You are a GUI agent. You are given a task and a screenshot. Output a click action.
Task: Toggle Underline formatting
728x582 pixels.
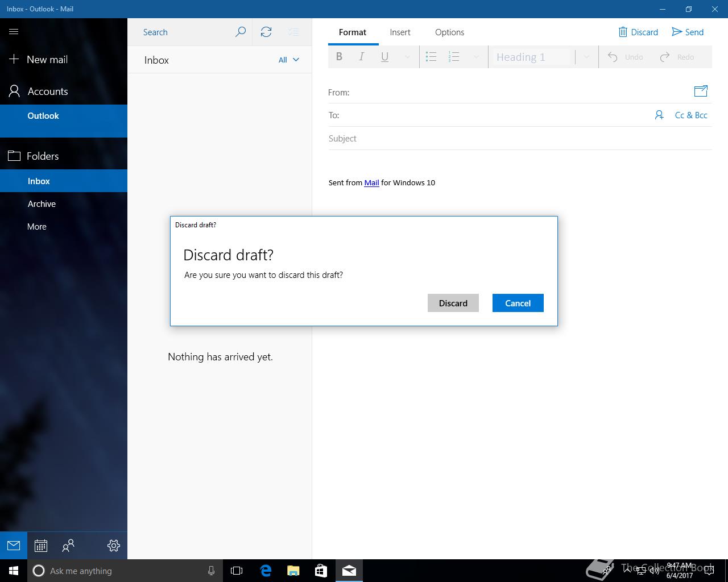point(384,57)
